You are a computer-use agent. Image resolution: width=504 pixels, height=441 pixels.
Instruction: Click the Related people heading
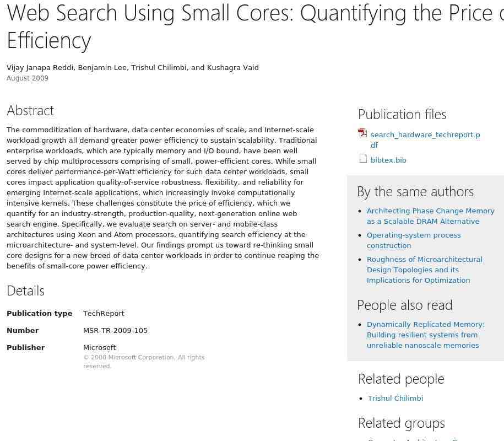[x=401, y=379]
